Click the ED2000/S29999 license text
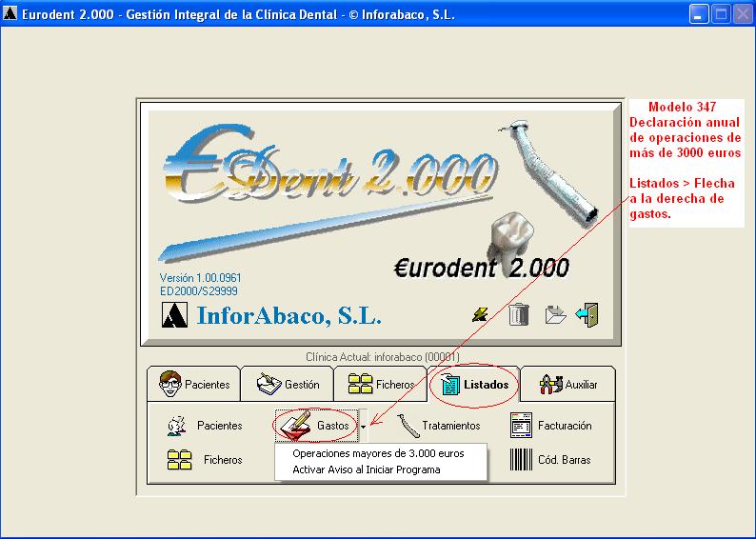The height and width of the screenshot is (539, 756). pyautogui.click(x=199, y=291)
